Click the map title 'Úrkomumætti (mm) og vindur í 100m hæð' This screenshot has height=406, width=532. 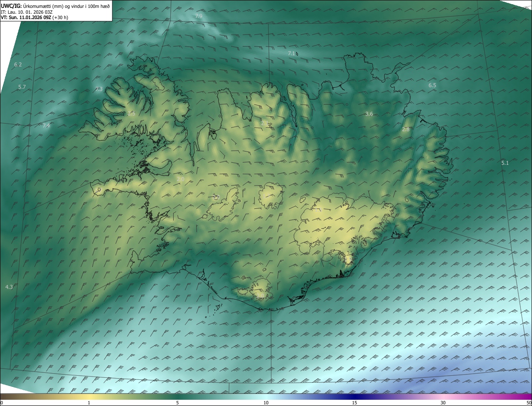point(66,6)
